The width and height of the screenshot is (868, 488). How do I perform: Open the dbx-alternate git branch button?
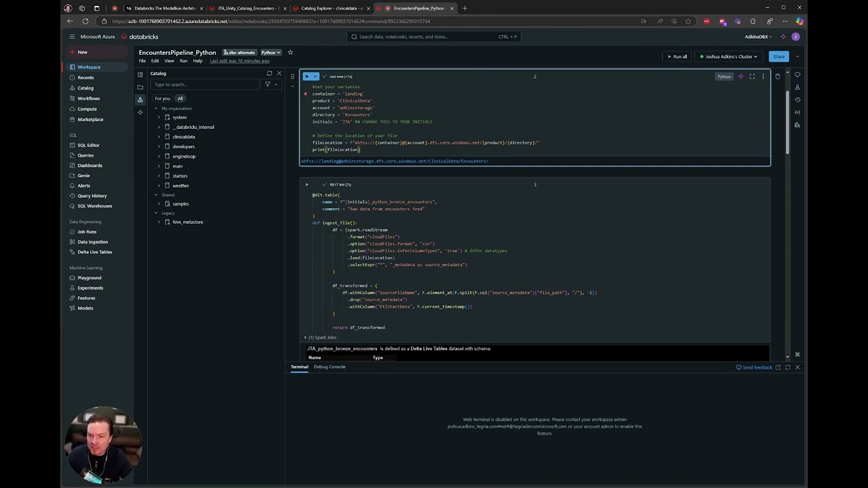click(239, 52)
